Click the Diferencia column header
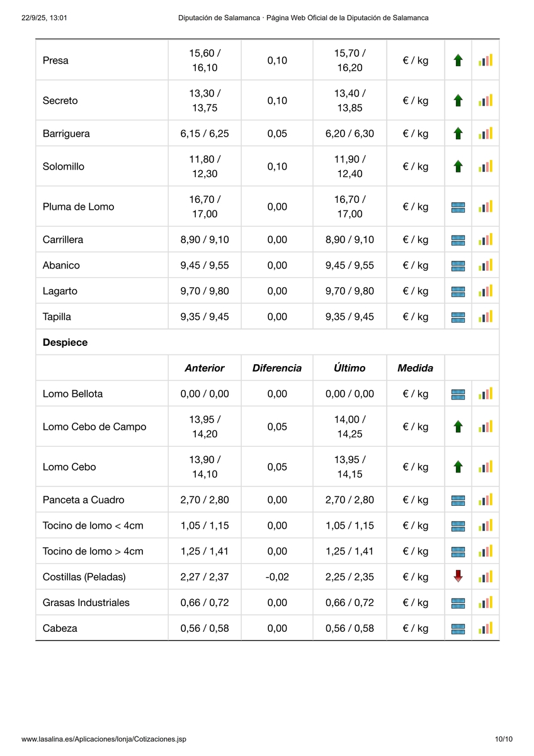534x756 pixels. pos(277,368)
